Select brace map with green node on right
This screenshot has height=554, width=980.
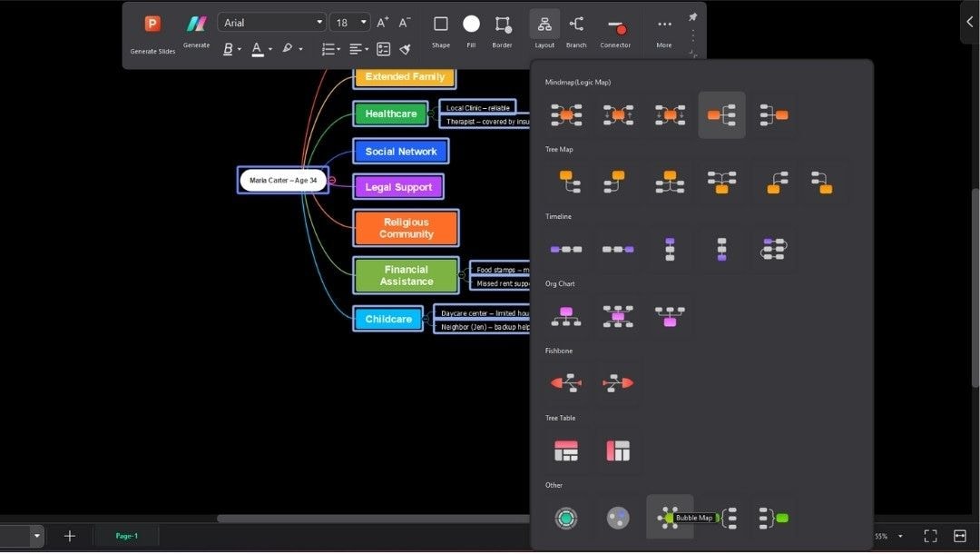774,518
